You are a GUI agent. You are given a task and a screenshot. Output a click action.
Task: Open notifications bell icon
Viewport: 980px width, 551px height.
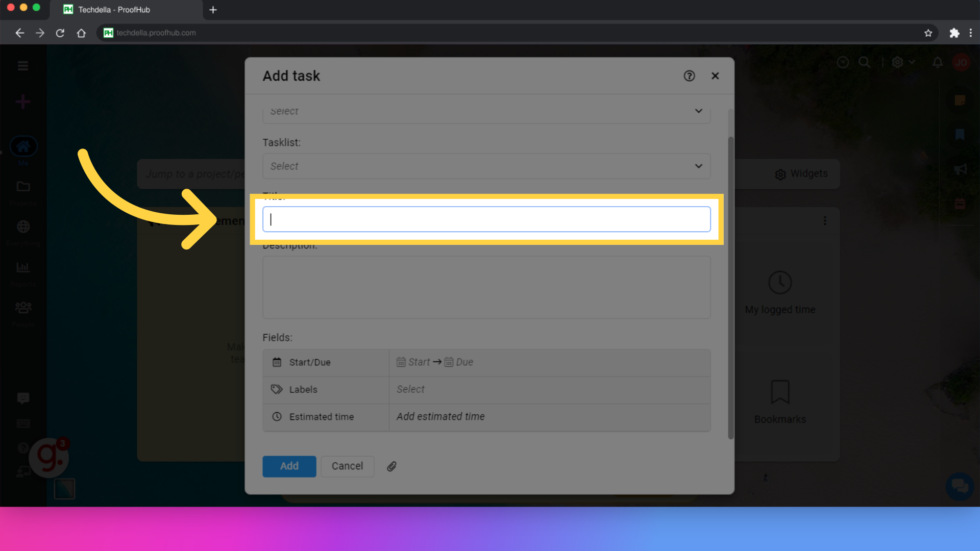(938, 62)
